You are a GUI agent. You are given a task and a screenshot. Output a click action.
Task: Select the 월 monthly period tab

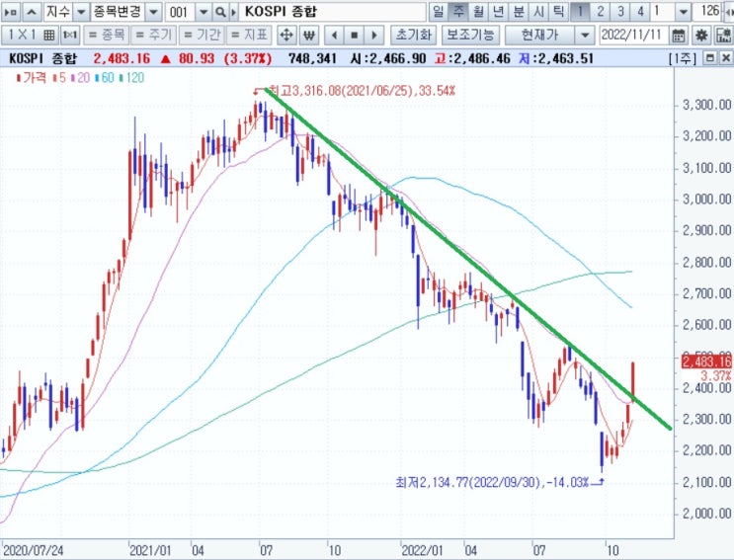tap(478, 11)
